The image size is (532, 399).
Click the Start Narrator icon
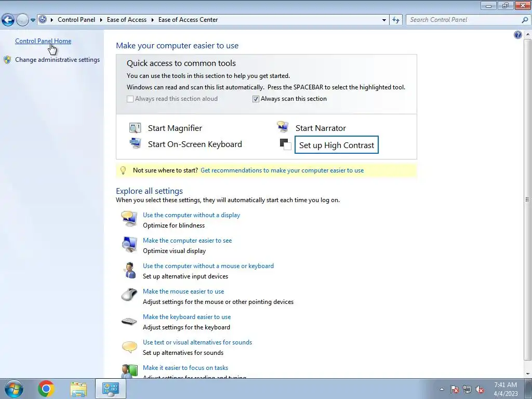point(282,127)
